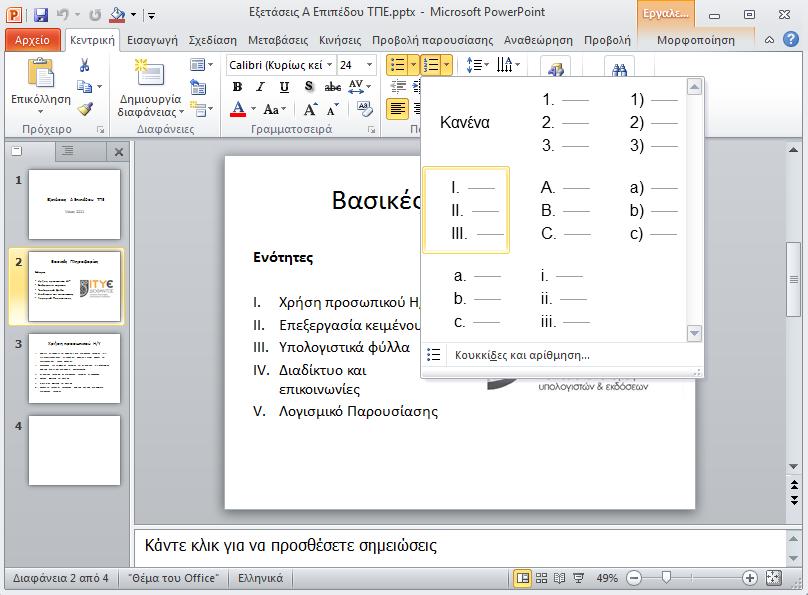Click the 49% zoom level
The height and width of the screenshot is (595, 808).
pyautogui.click(x=607, y=578)
